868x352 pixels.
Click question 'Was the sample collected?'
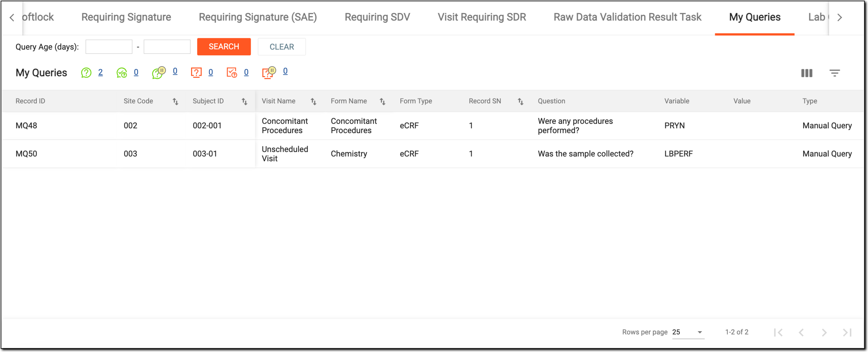pyautogui.click(x=586, y=154)
